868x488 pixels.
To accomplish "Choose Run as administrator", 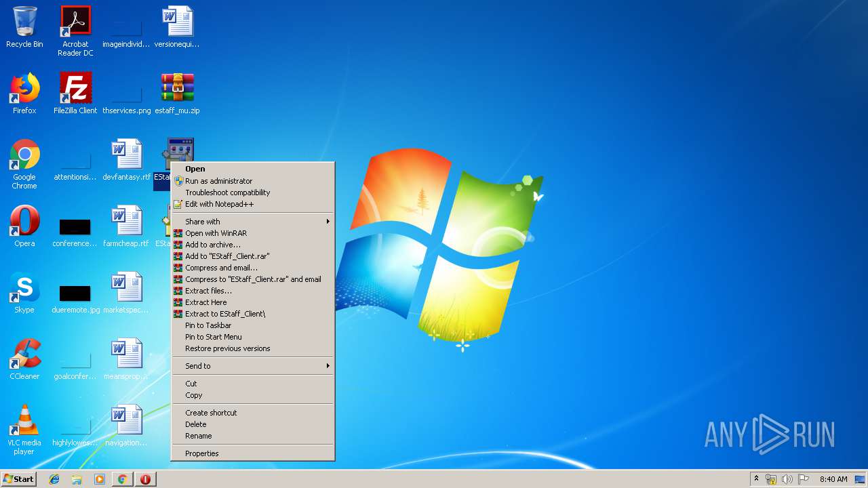I will [252, 181].
